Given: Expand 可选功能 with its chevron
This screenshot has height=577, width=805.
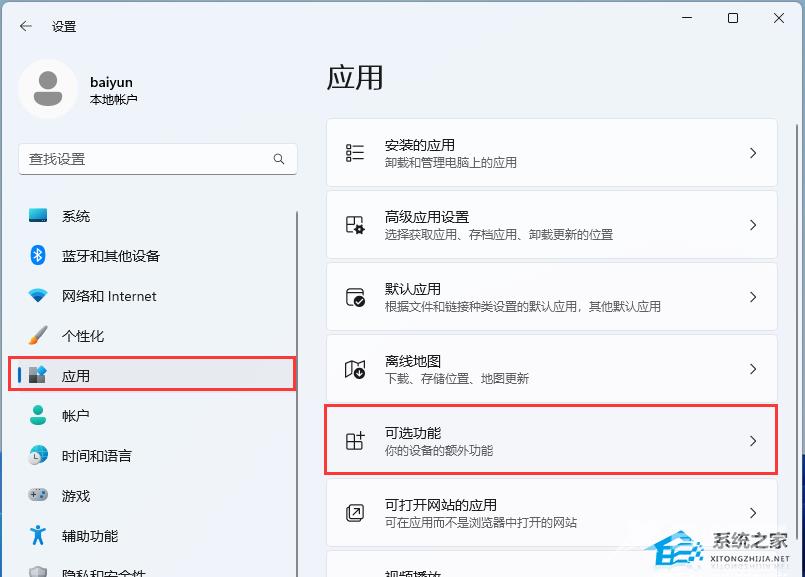Looking at the screenshot, I should [753, 440].
